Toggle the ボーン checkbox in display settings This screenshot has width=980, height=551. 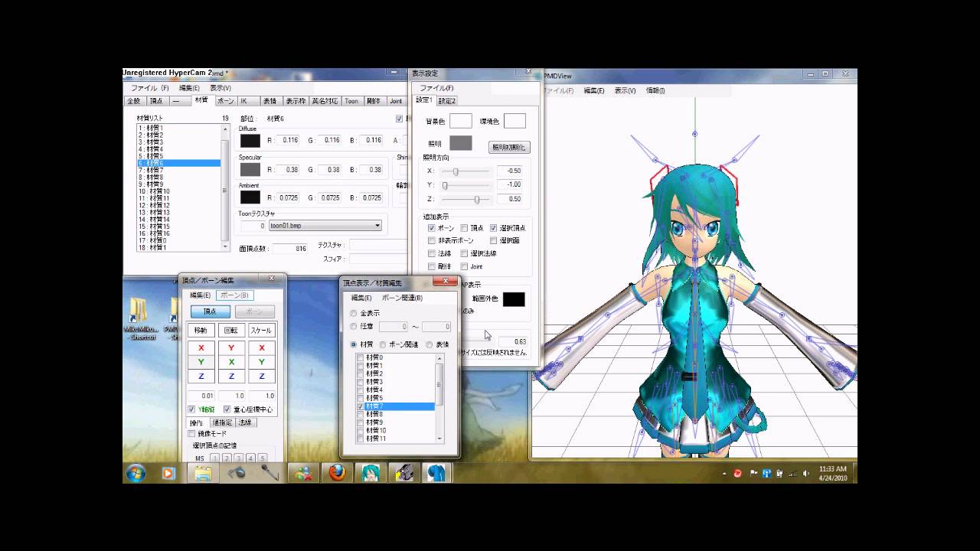point(432,228)
